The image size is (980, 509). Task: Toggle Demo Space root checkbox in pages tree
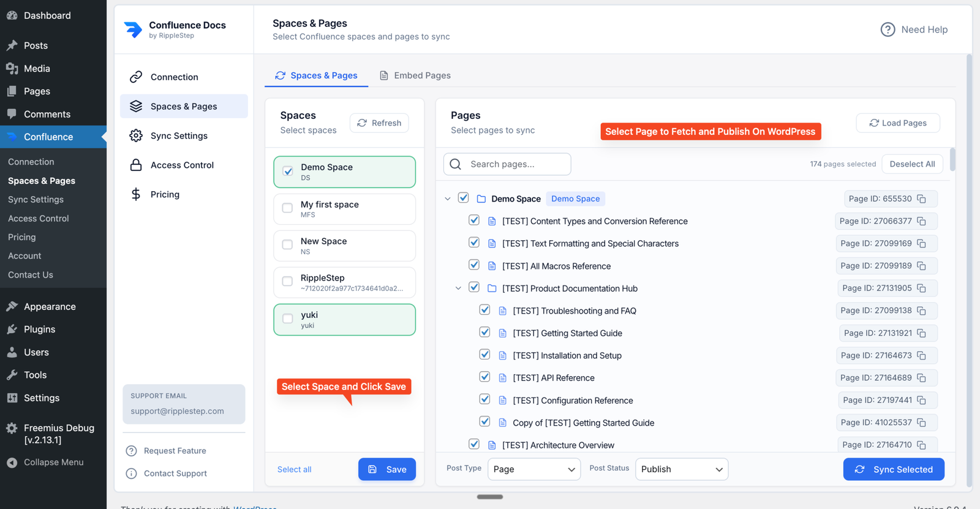[x=464, y=197]
